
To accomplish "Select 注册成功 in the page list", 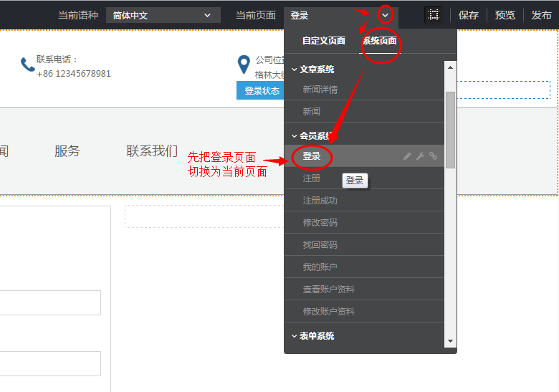I will (320, 201).
